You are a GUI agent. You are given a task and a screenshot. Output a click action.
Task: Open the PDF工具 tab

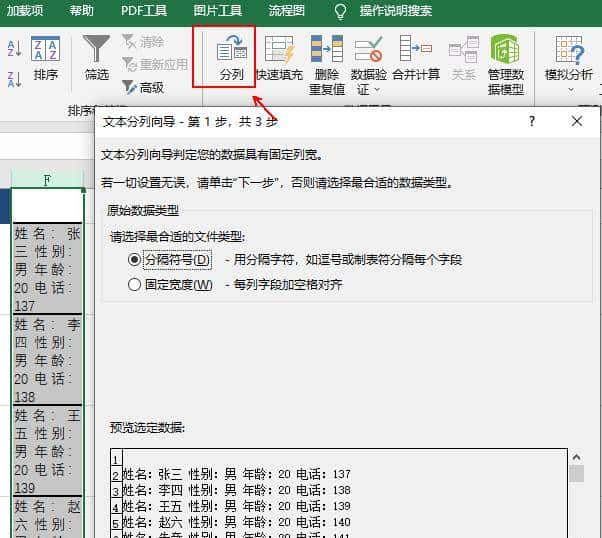tap(144, 10)
